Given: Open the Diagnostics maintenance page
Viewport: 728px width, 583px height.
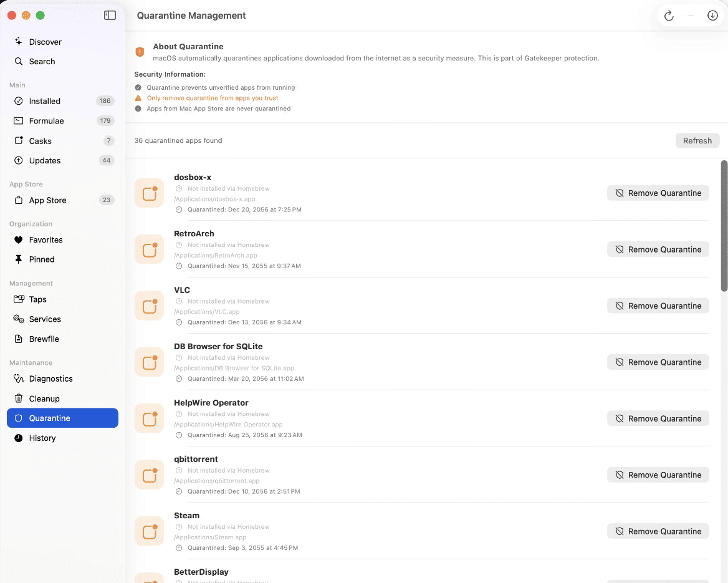Looking at the screenshot, I should coord(50,379).
